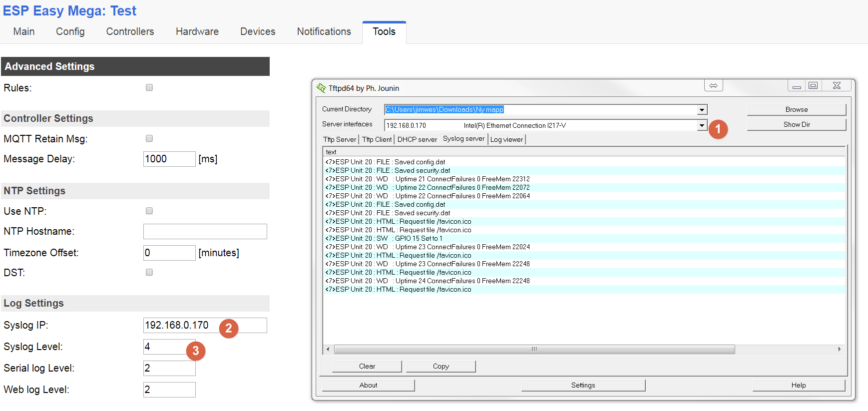Select the last 'Request file /favicon.ico' log row
This screenshot has width=868, height=411.
[584, 289]
